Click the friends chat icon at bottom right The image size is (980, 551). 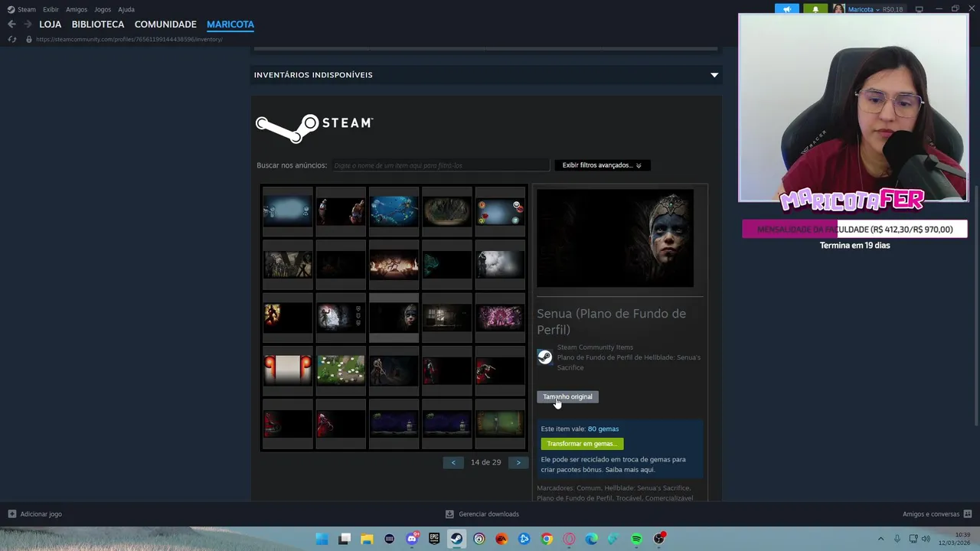pos(968,514)
